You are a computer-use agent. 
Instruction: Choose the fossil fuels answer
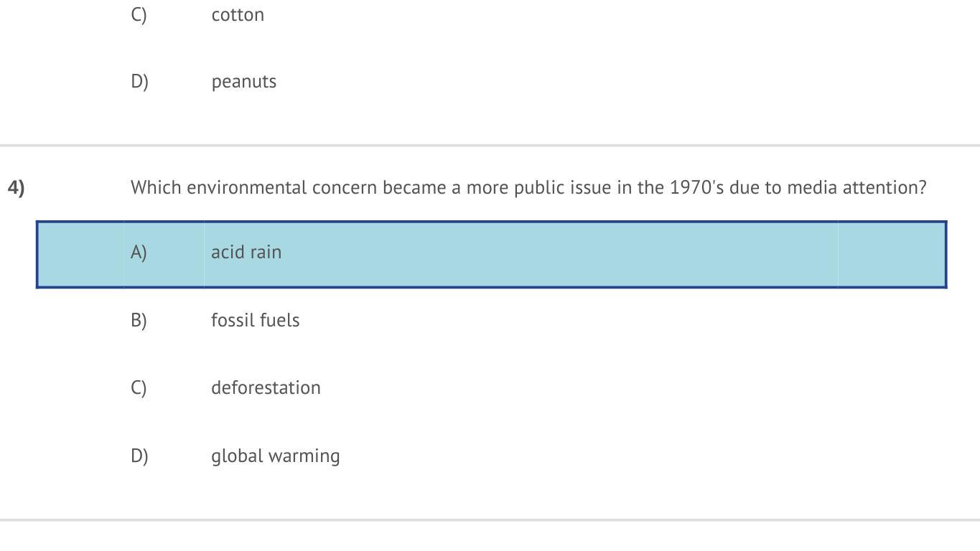pos(255,320)
